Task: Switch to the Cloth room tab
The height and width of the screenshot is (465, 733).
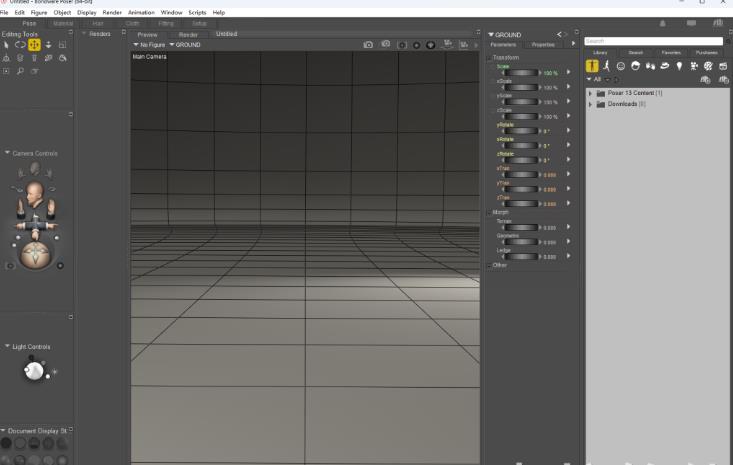Action: pyautogui.click(x=132, y=23)
